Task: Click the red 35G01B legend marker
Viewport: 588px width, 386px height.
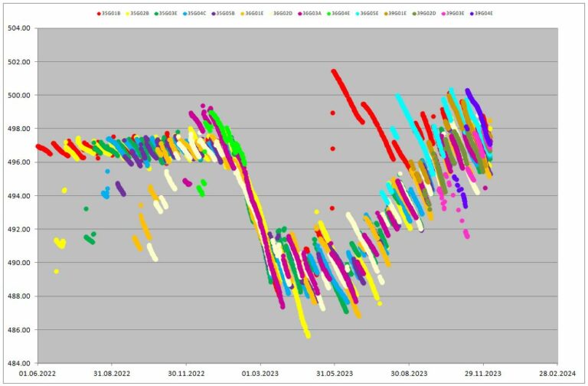Action: 99,14
